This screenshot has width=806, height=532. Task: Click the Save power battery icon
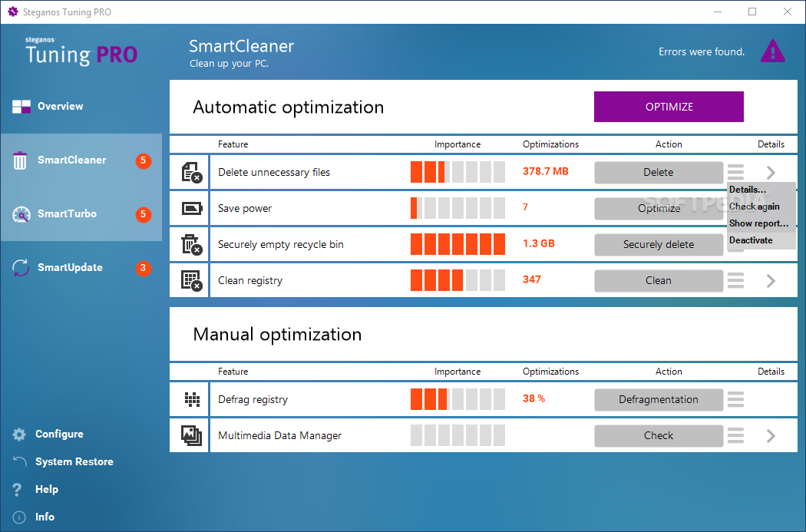tap(192, 208)
